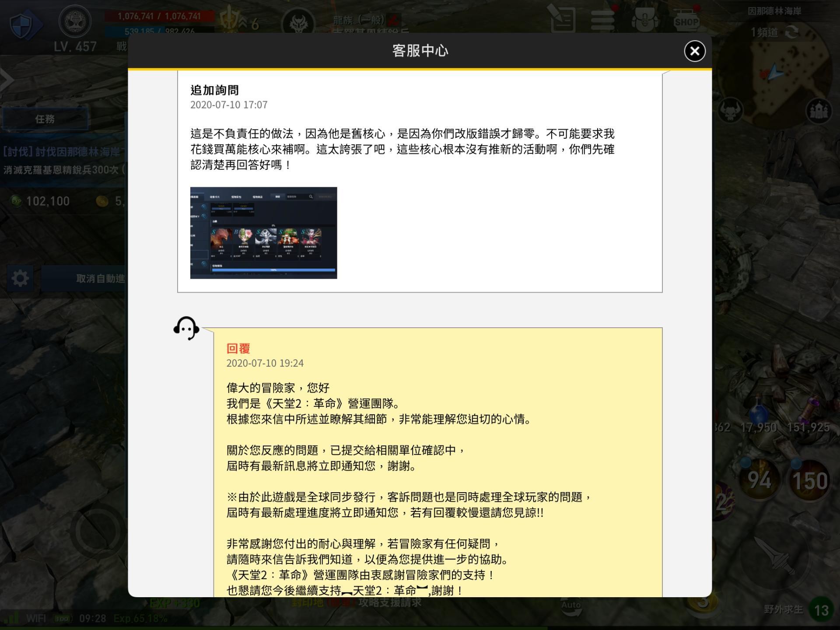
Task: Open the hamburger menu icon in top bar
Action: [602, 20]
